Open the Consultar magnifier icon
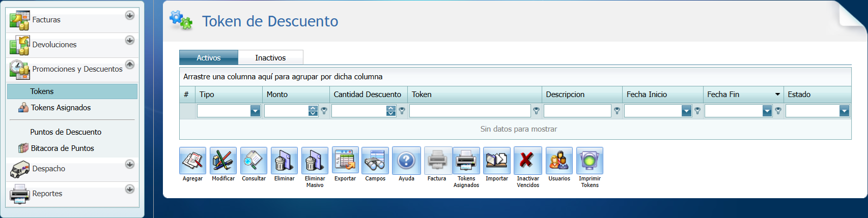The image size is (868, 218). coord(254,161)
